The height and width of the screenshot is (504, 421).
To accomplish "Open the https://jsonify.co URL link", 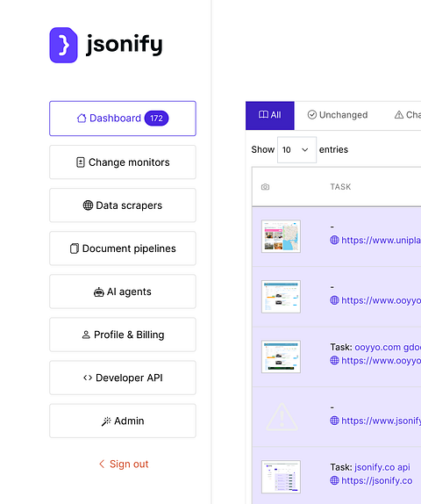I will click(x=376, y=480).
